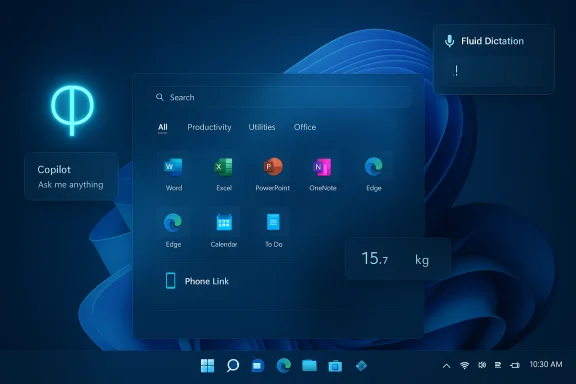Viewport: 576px width, 384px height.
Task: Click the Word label under its icon
Action: click(174, 188)
